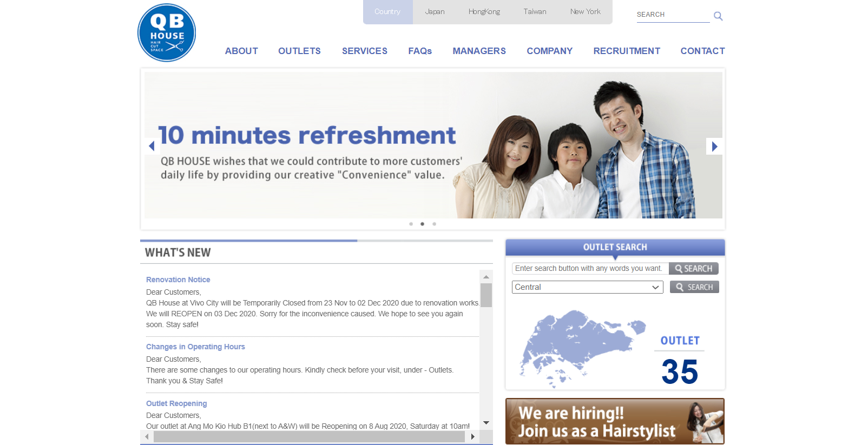Focus the outlet keyword search field

point(590,269)
